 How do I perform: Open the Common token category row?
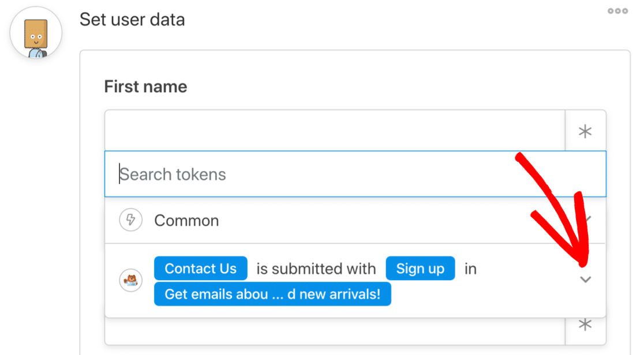(x=355, y=220)
